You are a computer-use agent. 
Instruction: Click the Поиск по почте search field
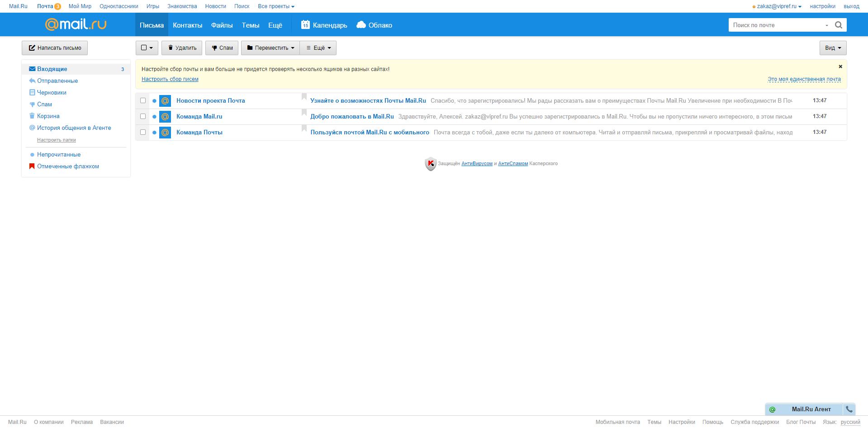(776, 25)
